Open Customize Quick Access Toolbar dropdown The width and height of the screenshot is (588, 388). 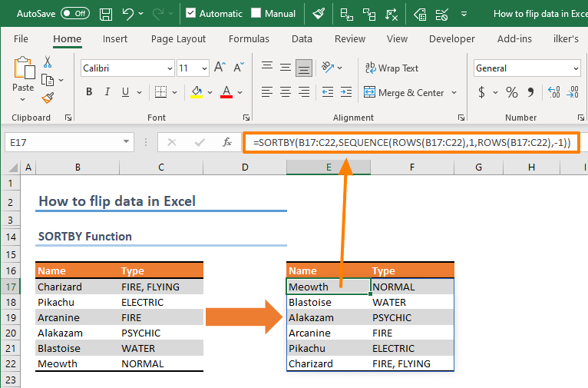coord(464,15)
